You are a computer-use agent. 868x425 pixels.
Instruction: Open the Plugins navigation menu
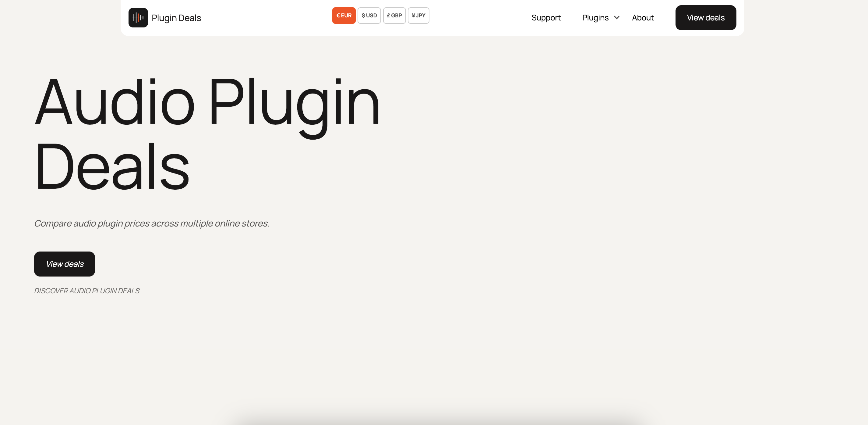(595, 18)
